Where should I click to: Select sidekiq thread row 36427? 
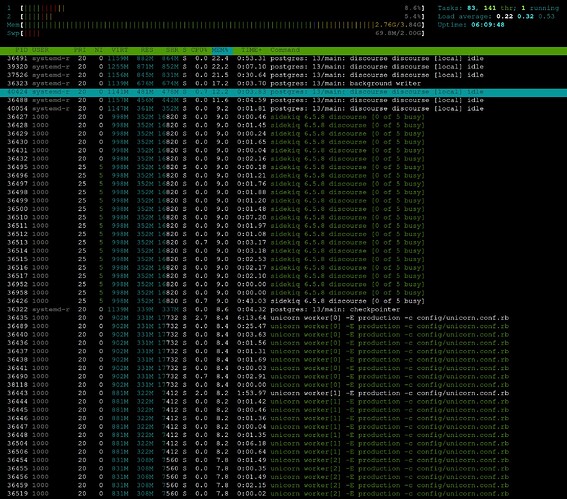point(284,117)
